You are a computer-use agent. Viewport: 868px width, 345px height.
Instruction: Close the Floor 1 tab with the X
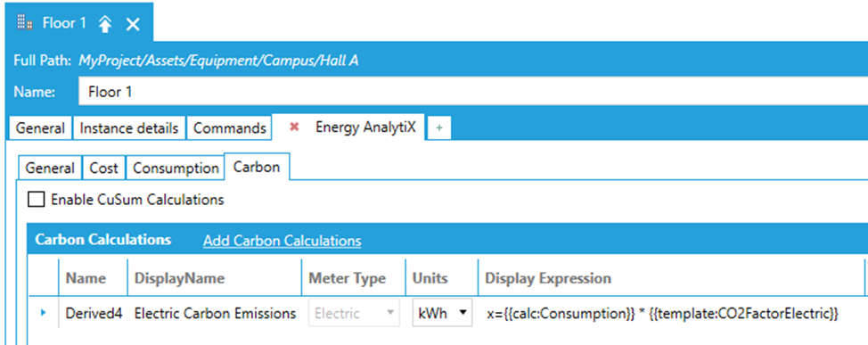point(133,24)
